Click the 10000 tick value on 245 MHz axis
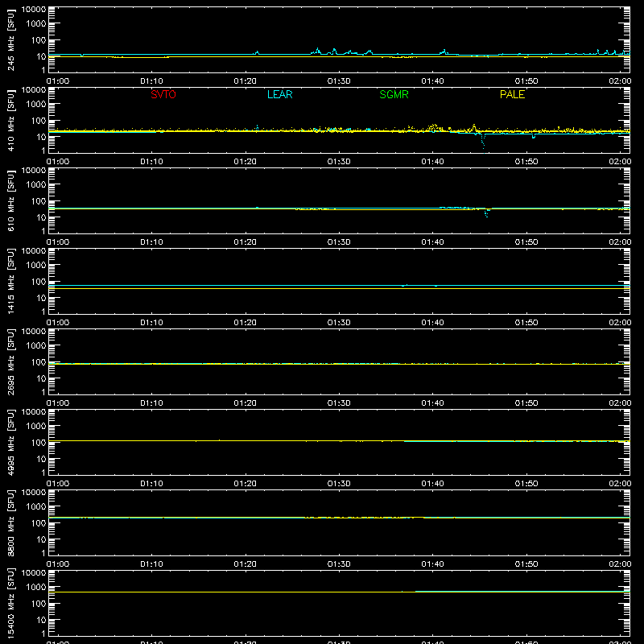Viewport: 644px width, 644px height. point(34,10)
